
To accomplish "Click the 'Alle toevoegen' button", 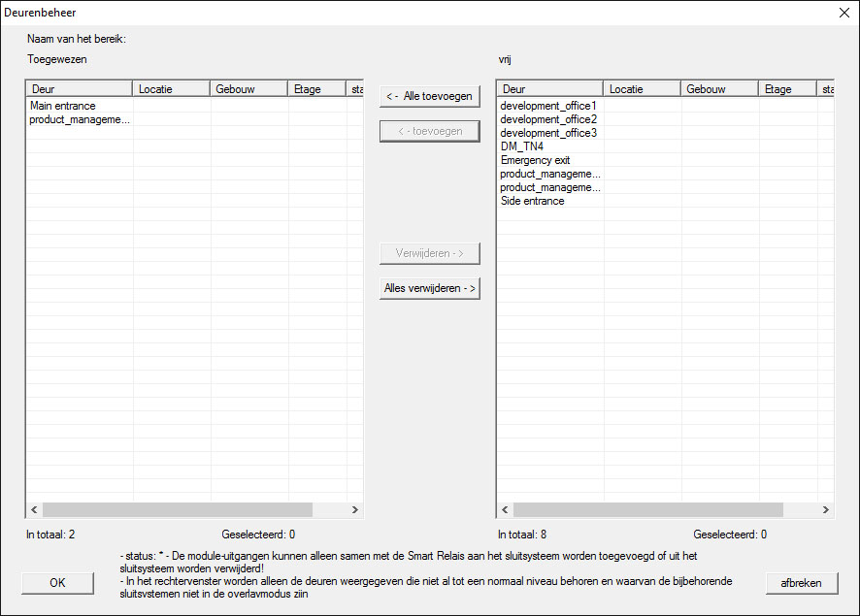I will click(429, 96).
